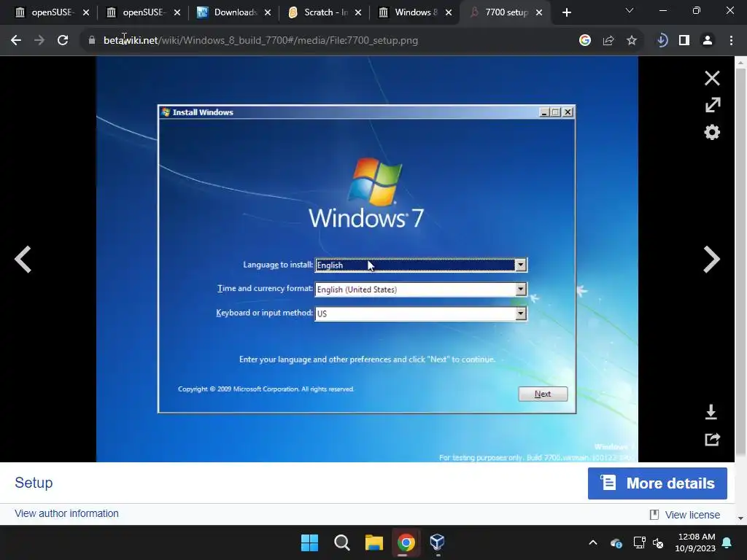Image resolution: width=747 pixels, height=560 pixels.
Task: Open Time and currency format dropdown arrow
Action: click(521, 289)
